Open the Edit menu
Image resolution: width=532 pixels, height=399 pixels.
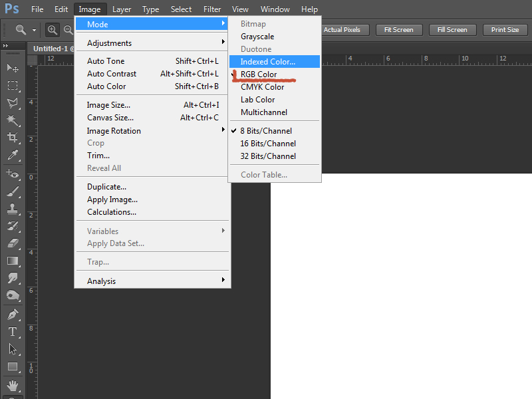[x=61, y=9]
